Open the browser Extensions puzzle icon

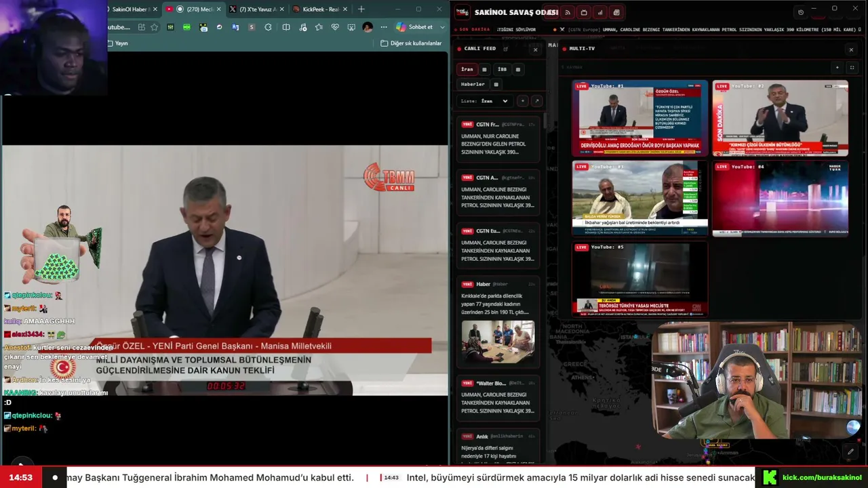click(x=269, y=27)
